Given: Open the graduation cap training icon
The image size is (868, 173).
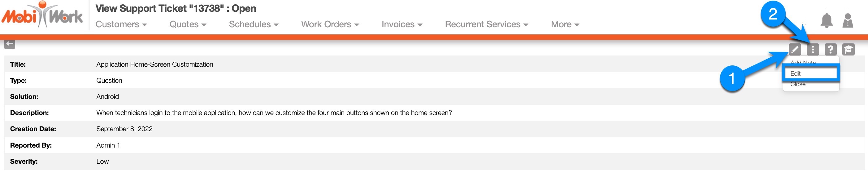Looking at the screenshot, I should coord(848,50).
